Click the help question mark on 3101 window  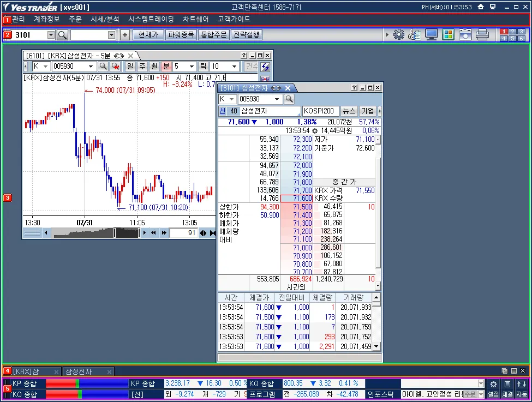pos(354,88)
